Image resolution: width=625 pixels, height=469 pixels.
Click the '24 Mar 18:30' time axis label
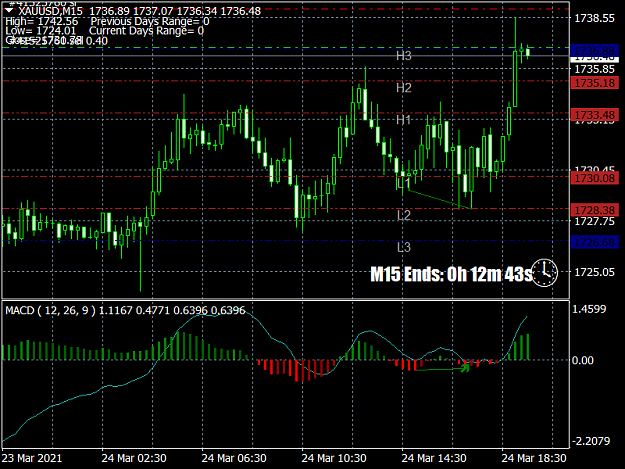point(534,458)
